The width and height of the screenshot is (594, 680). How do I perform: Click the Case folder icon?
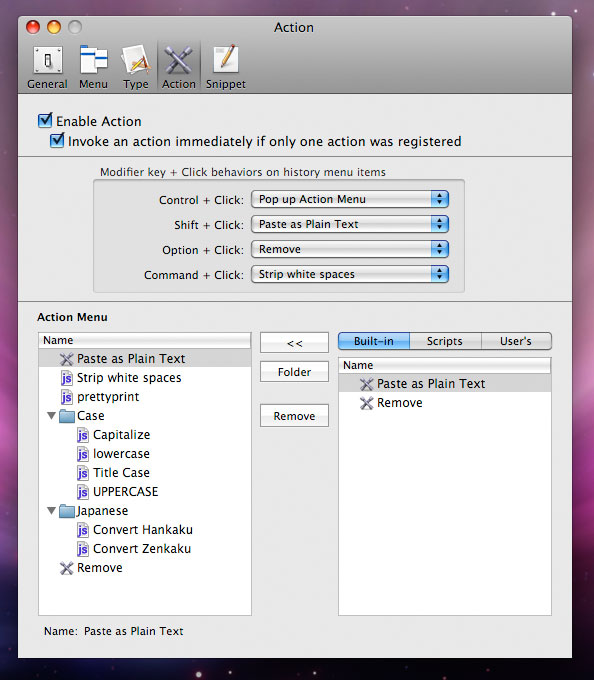pyautogui.click(x=66, y=416)
